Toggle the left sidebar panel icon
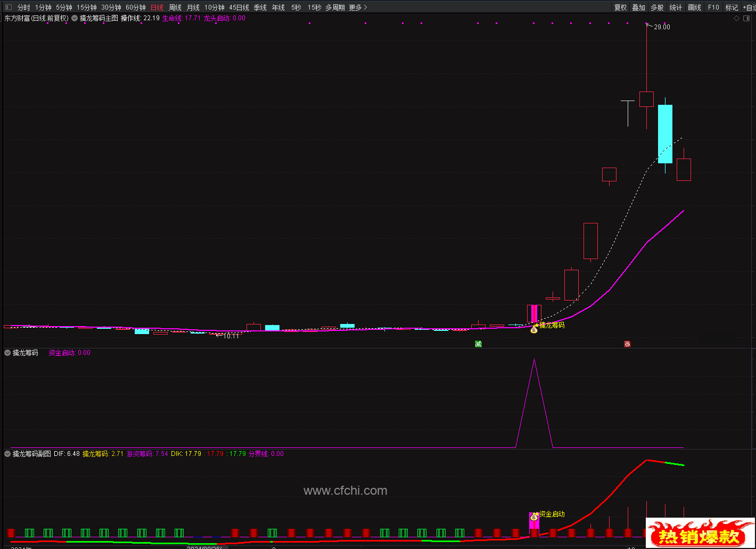Screen dimensions: 756x549 8,7
